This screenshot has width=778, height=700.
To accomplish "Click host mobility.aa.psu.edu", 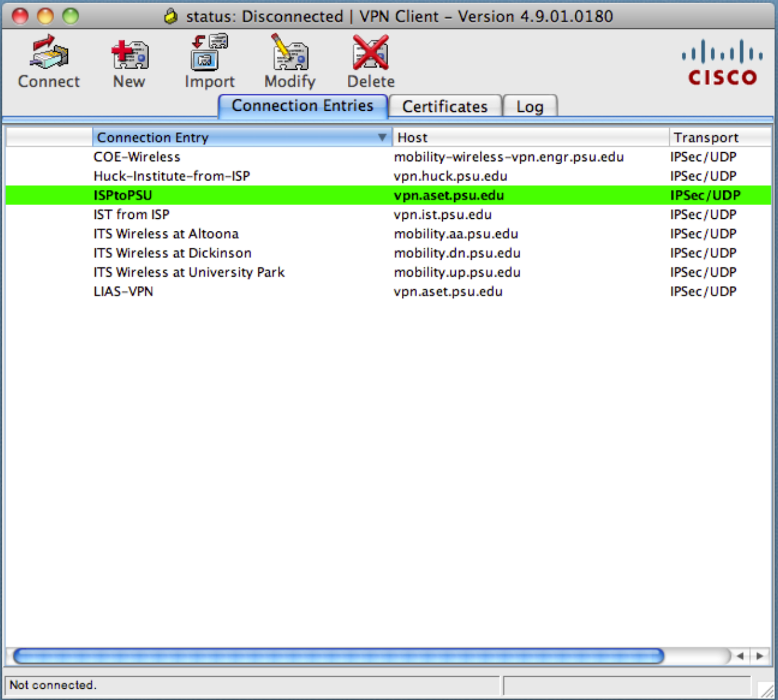I will pos(456,234).
